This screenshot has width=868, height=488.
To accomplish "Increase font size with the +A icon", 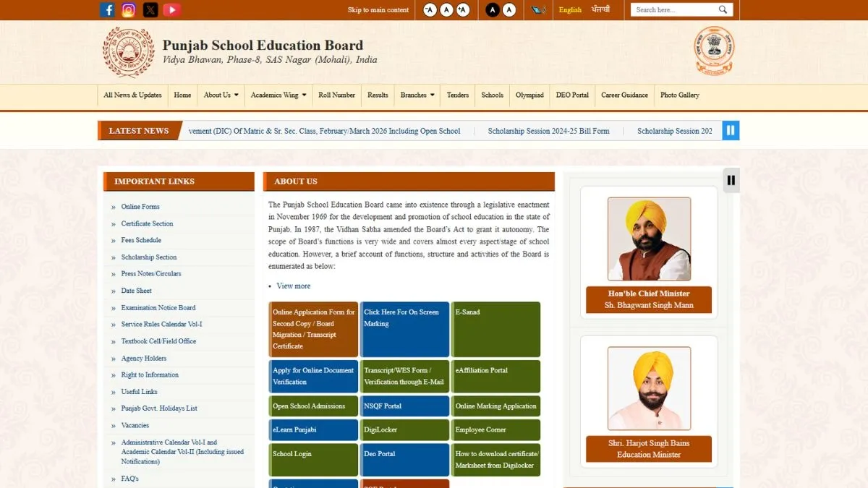I will 463,9.
